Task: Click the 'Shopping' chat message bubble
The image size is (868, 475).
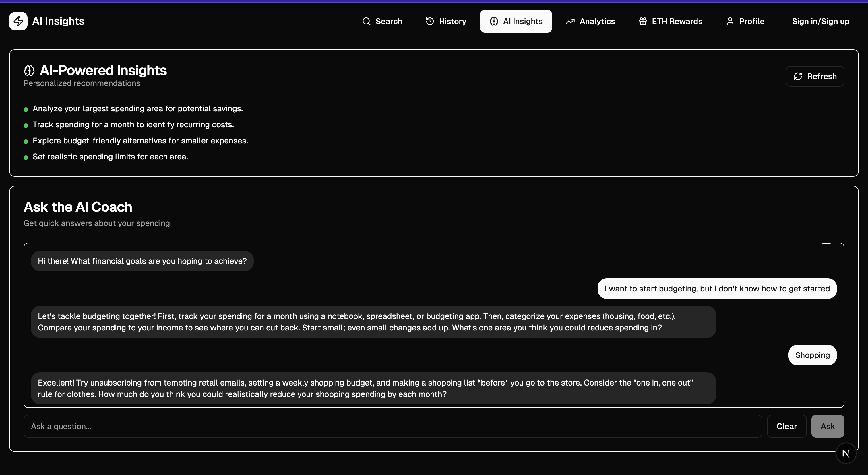Action: pyautogui.click(x=812, y=355)
